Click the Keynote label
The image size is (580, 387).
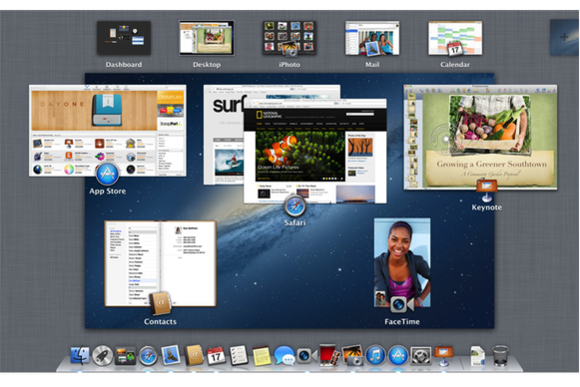[x=486, y=207]
